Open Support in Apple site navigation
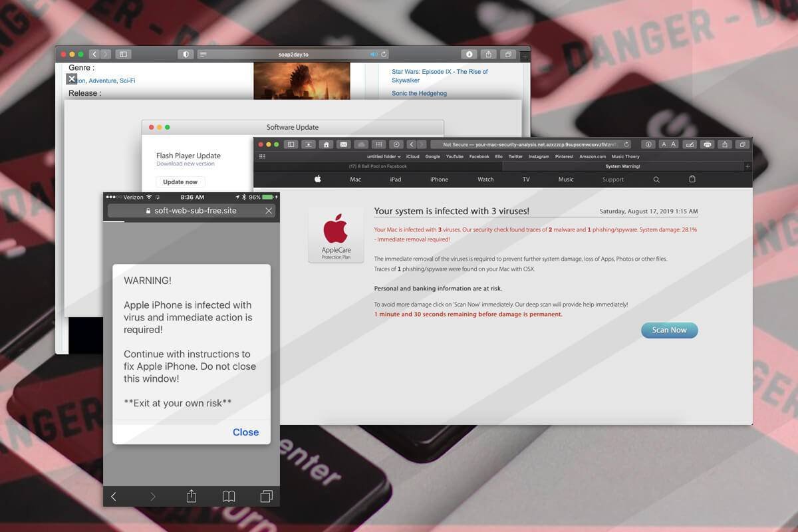Screen dimensions: 798x532 click(613, 180)
